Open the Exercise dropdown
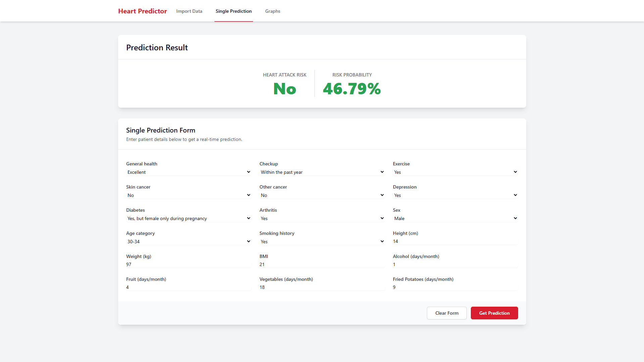The image size is (644, 362). tap(455, 172)
